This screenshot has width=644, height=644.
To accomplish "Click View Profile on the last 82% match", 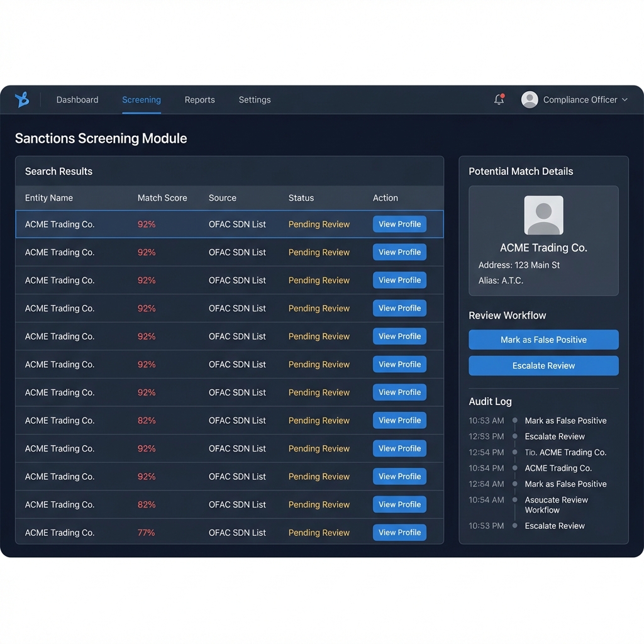I will 399,504.
